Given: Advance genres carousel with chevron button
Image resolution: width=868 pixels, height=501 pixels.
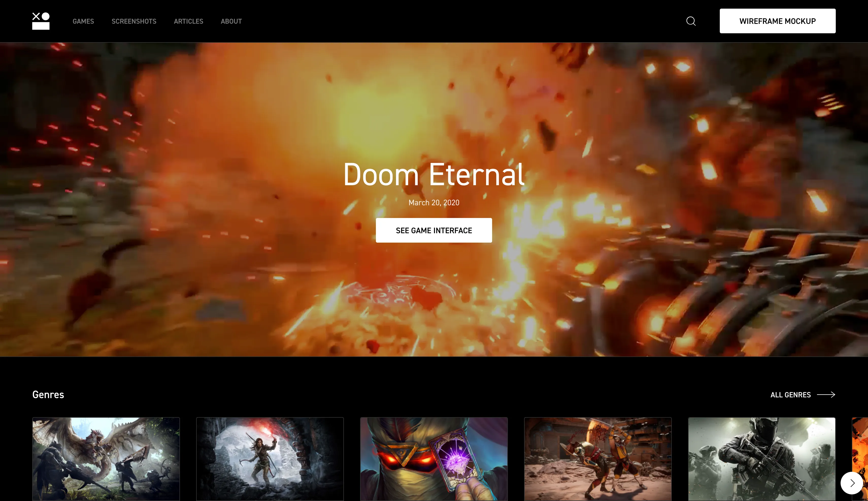Looking at the screenshot, I should 852,483.
